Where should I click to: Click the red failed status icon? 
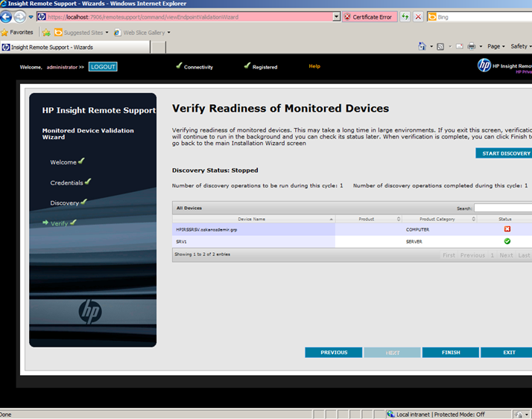tap(507, 229)
